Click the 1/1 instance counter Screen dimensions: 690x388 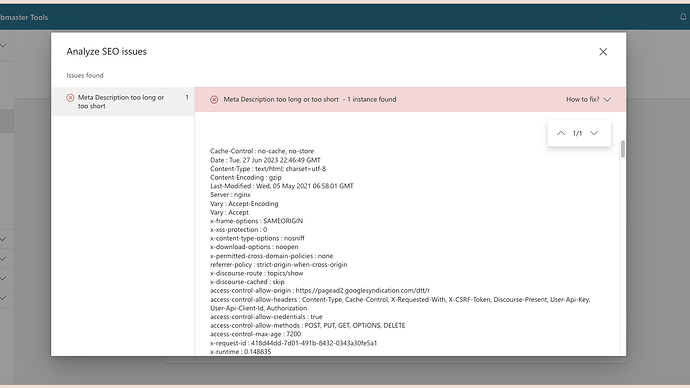577,133
